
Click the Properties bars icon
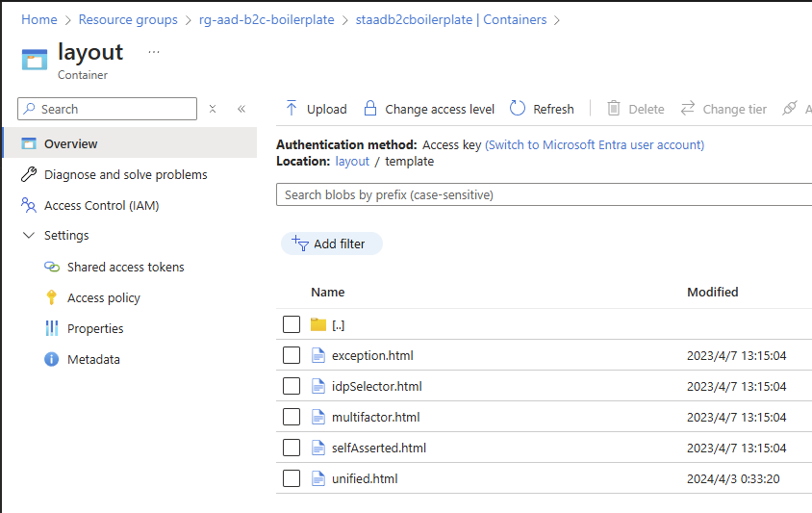click(x=52, y=328)
